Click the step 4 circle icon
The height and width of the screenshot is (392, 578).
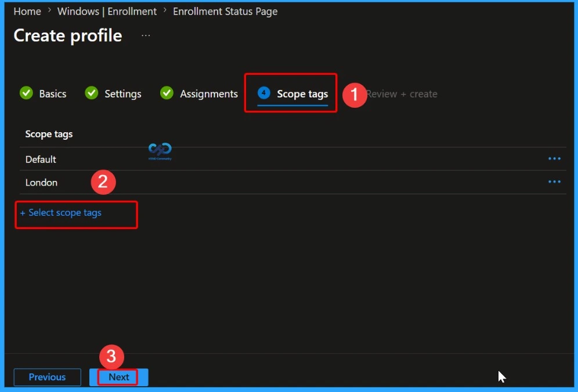pos(263,93)
